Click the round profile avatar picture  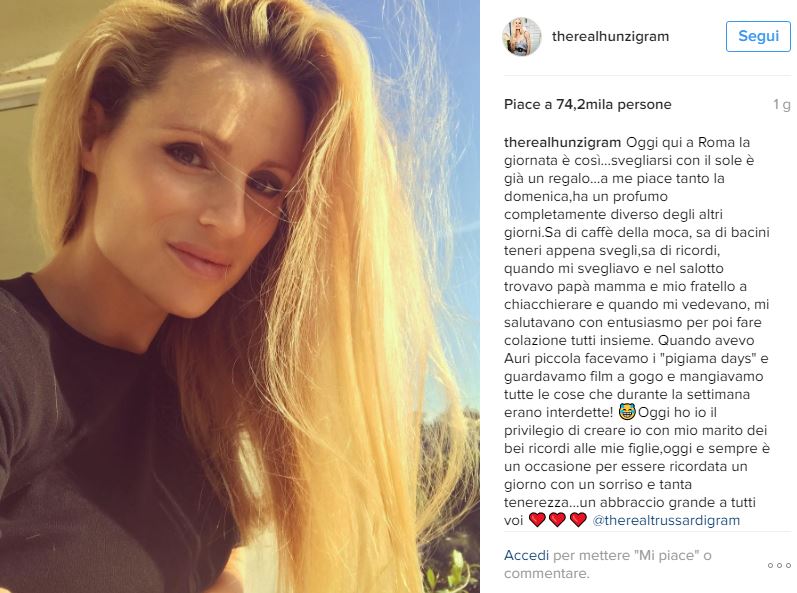[x=522, y=37]
